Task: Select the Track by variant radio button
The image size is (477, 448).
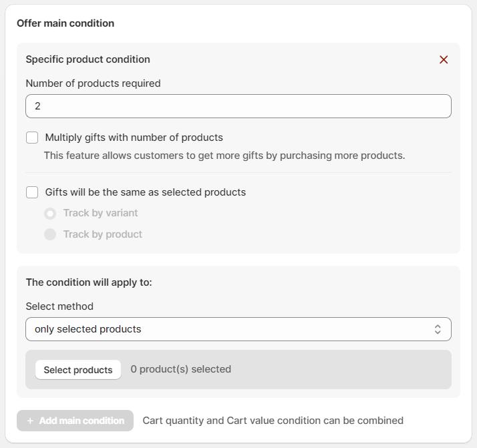Action: pyautogui.click(x=50, y=214)
